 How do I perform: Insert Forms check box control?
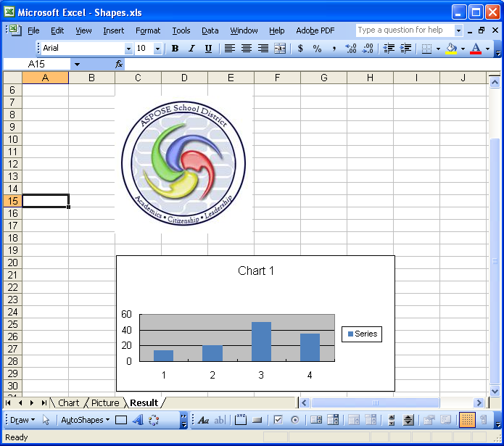click(278, 420)
